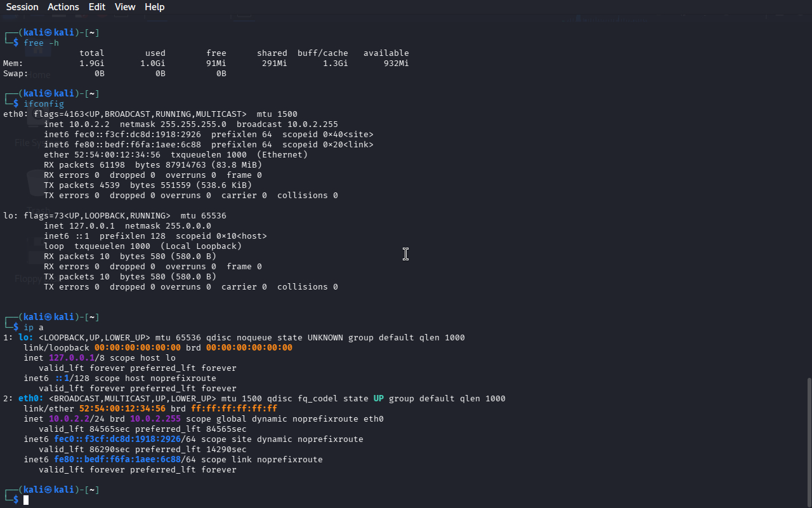The height and width of the screenshot is (508, 812).
Task: Click the scrollbar track above the thumb
Action: point(808,190)
